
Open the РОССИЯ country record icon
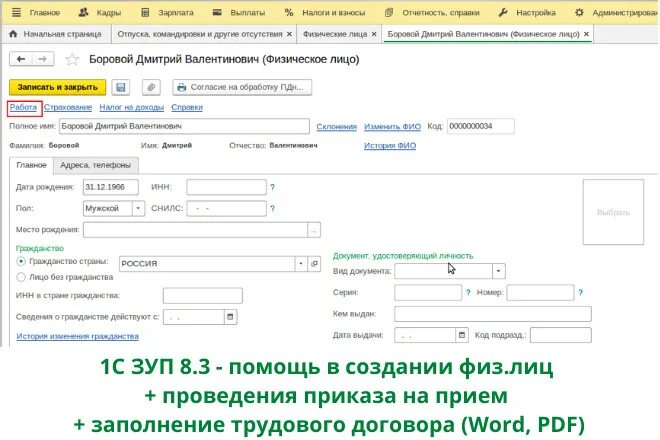[x=314, y=264]
